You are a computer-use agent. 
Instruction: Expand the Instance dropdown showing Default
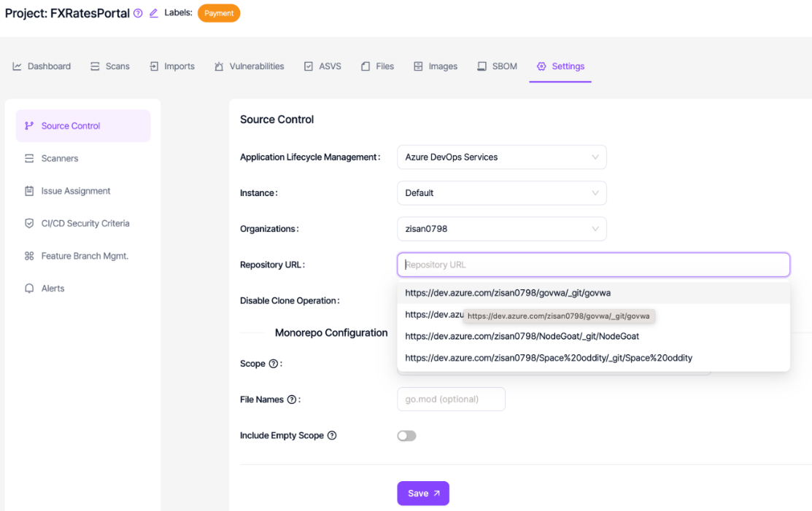click(501, 192)
